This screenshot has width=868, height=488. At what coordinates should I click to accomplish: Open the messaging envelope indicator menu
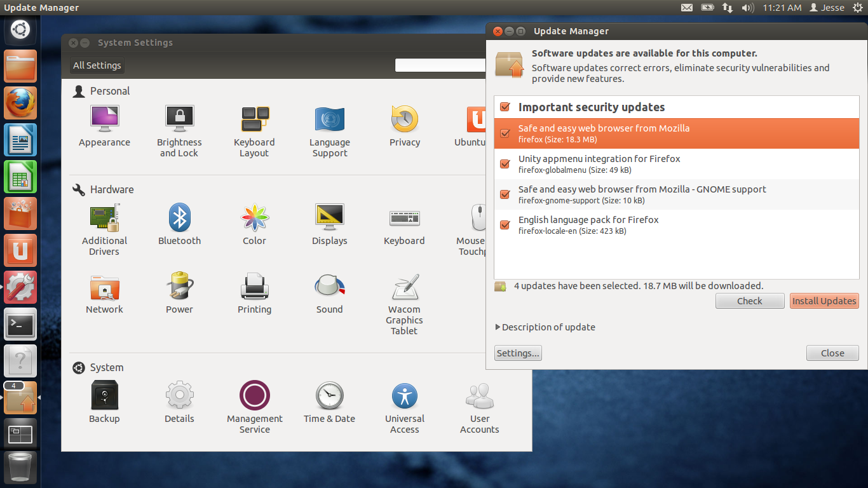point(687,8)
